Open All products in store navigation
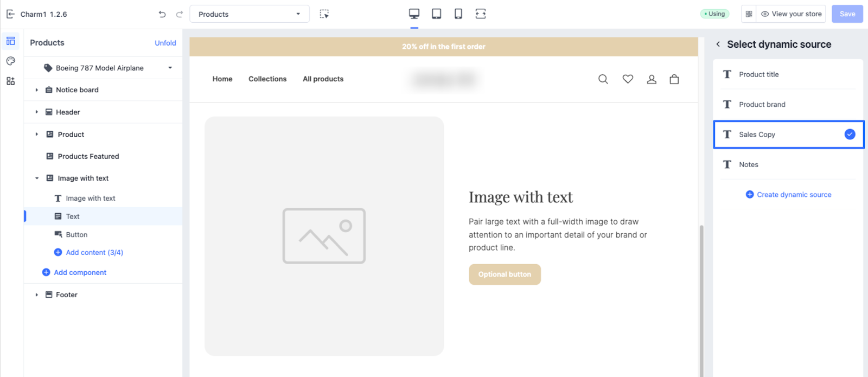 click(323, 79)
